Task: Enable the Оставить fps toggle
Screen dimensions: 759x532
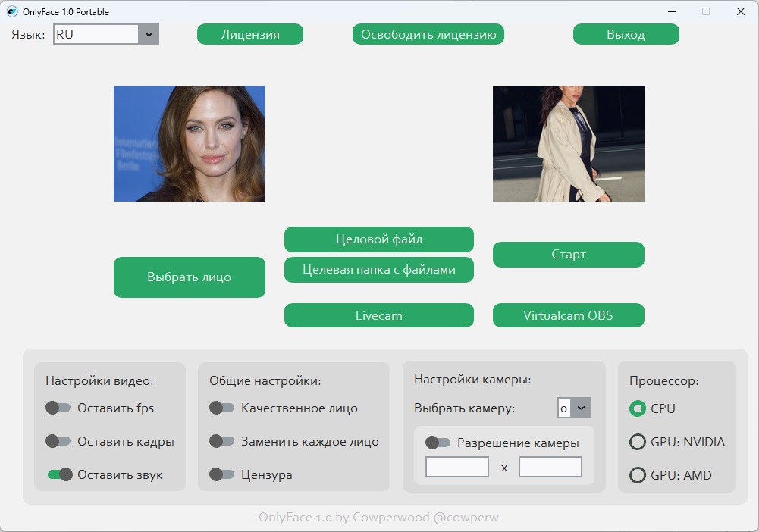Action: pos(58,408)
